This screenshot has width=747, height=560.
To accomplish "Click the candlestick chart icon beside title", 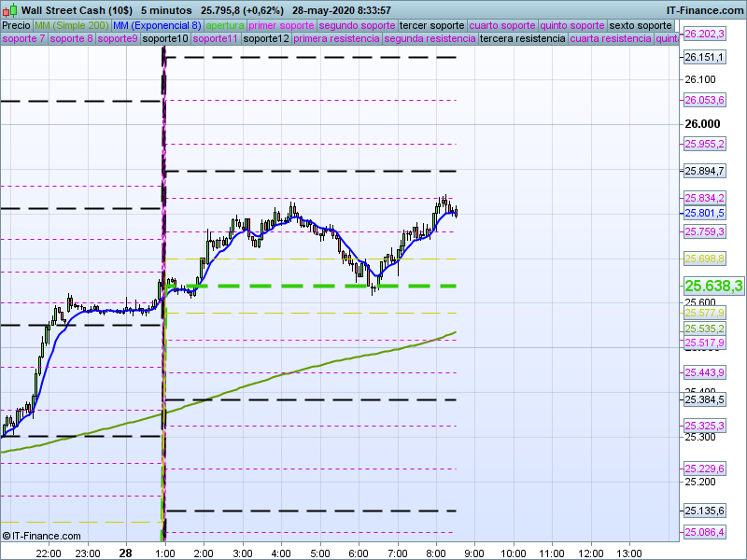I will click(x=8, y=10).
